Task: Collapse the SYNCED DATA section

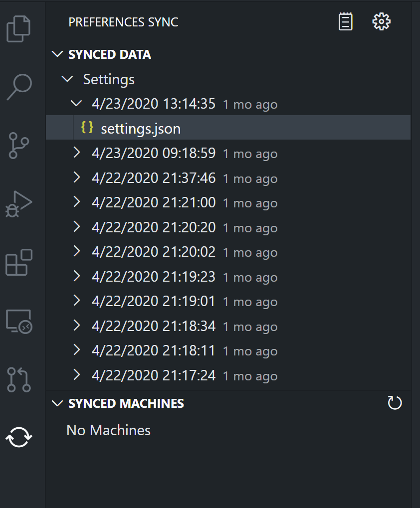Action: (x=57, y=54)
